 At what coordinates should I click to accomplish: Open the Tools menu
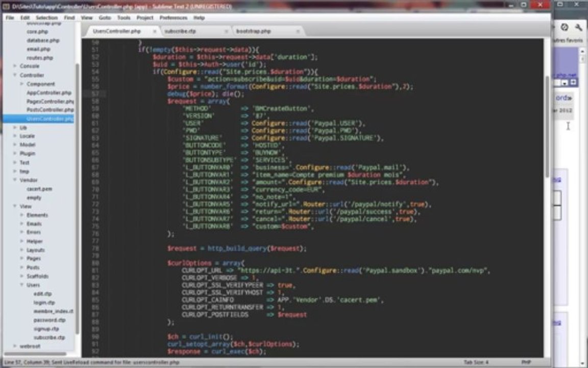coord(124,18)
